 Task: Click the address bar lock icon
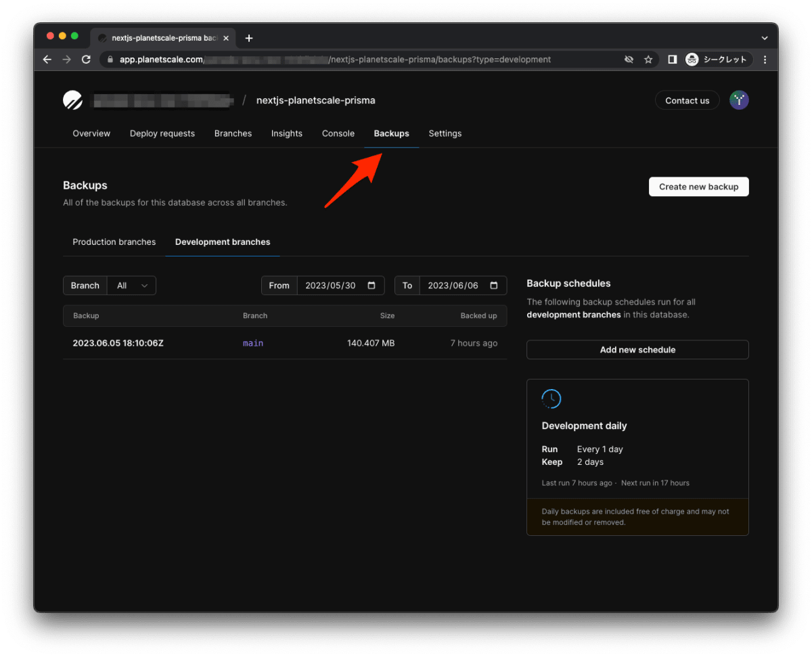pos(110,60)
